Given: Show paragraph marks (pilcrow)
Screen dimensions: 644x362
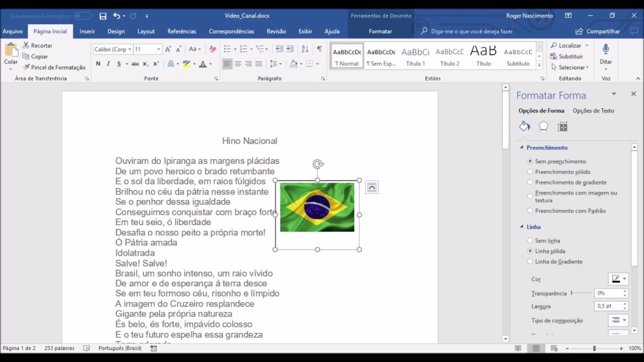Looking at the screenshot, I should [319, 49].
